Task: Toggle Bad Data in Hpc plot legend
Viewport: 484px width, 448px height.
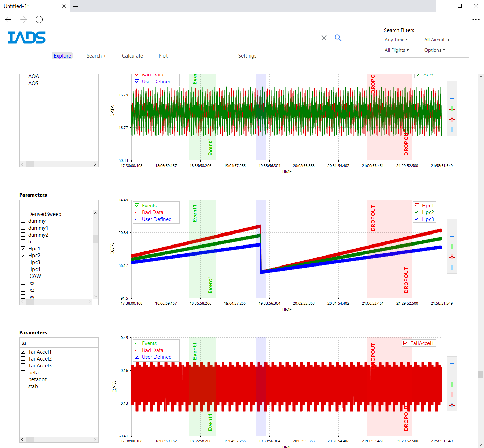Action: tap(137, 212)
